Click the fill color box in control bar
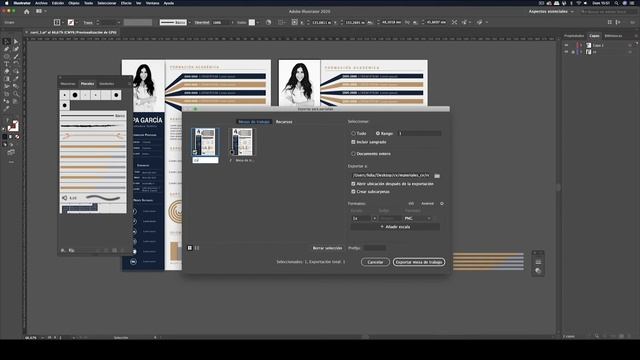640x360 pixels. click(x=57, y=22)
